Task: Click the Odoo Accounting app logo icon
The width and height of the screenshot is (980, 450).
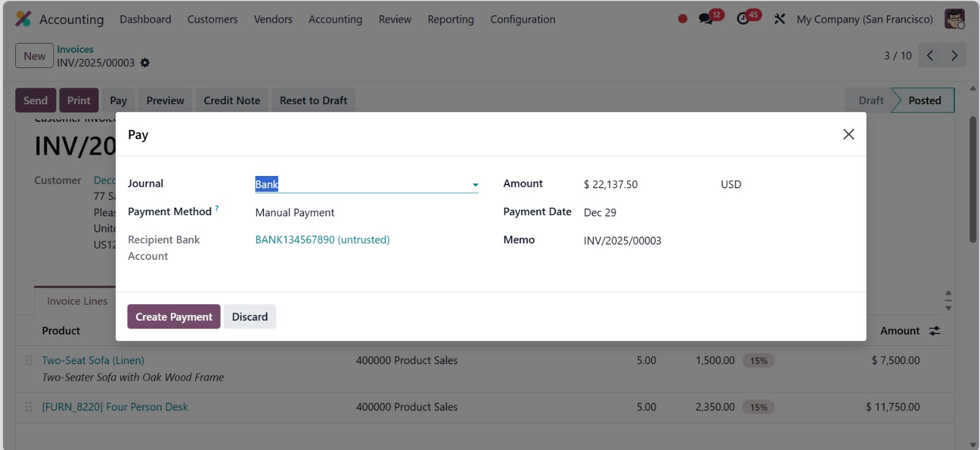Action: point(23,19)
